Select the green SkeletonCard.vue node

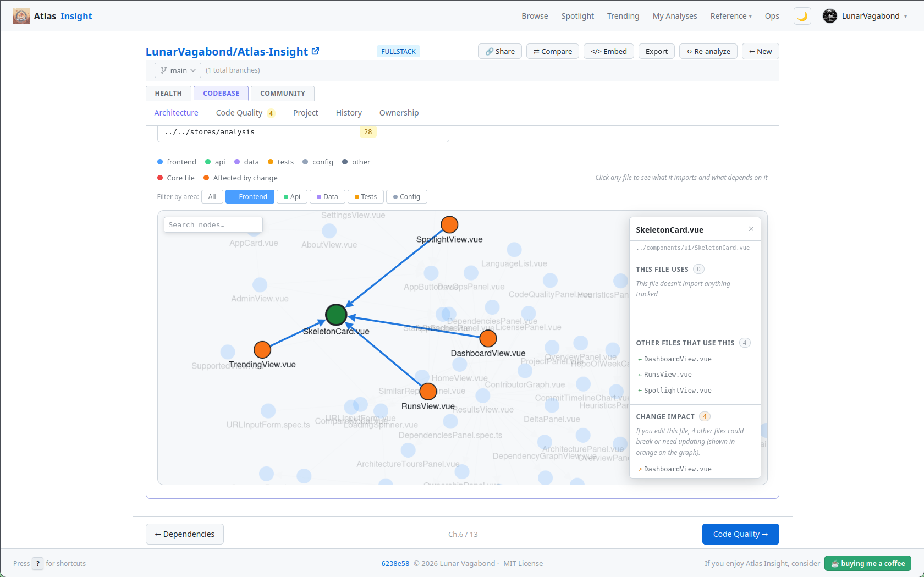tap(336, 315)
